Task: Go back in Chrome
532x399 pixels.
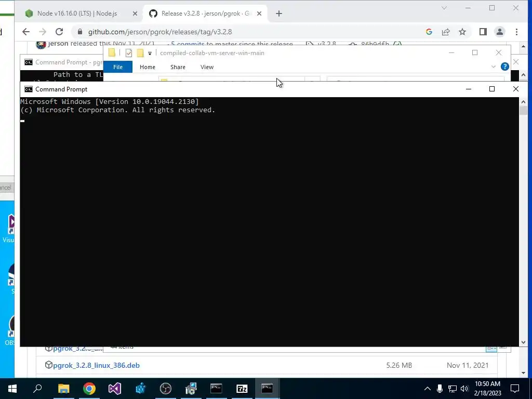Action: pos(26,32)
